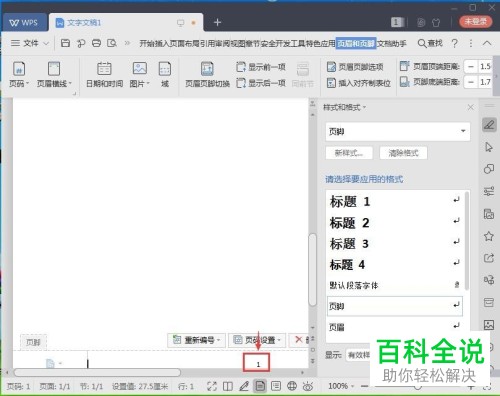Open the 页码 page number menu
This screenshot has height=396, width=500.
click(x=19, y=75)
